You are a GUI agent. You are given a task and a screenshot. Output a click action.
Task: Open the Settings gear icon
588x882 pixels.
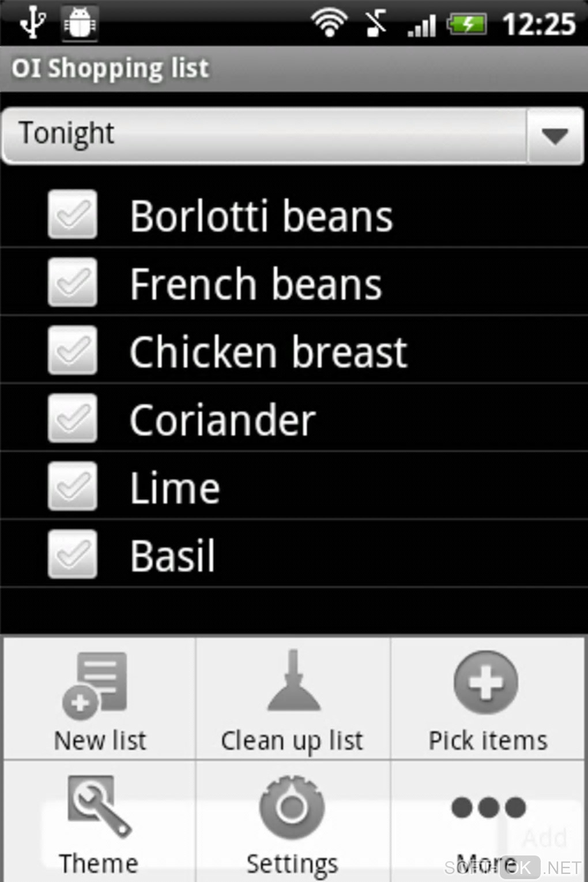[x=292, y=807]
